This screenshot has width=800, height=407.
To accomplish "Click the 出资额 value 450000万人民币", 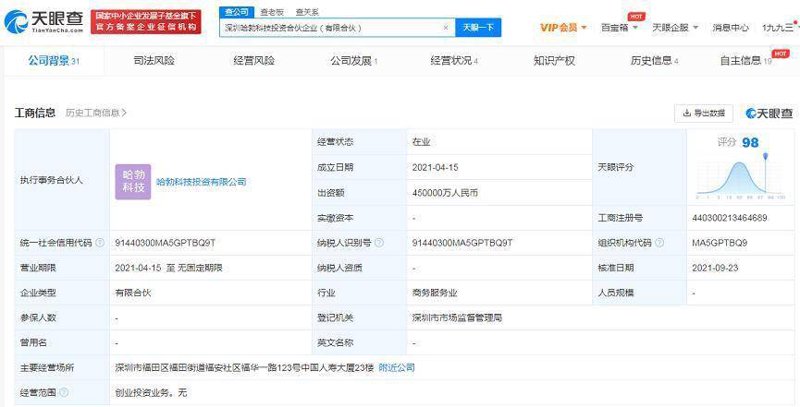I will coord(445,193).
